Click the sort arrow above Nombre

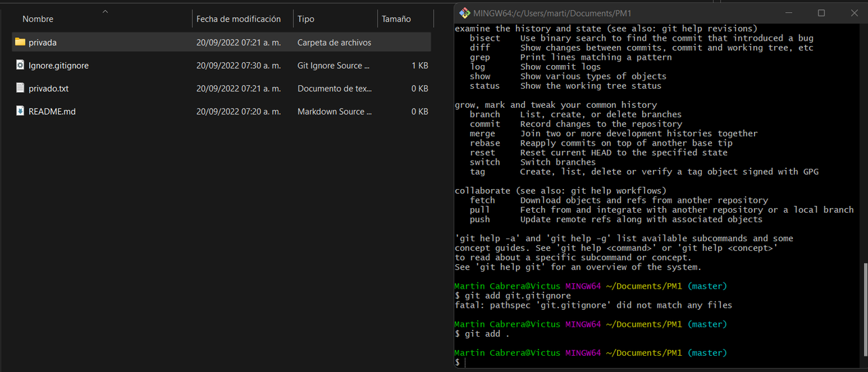pyautogui.click(x=105, y=12)
